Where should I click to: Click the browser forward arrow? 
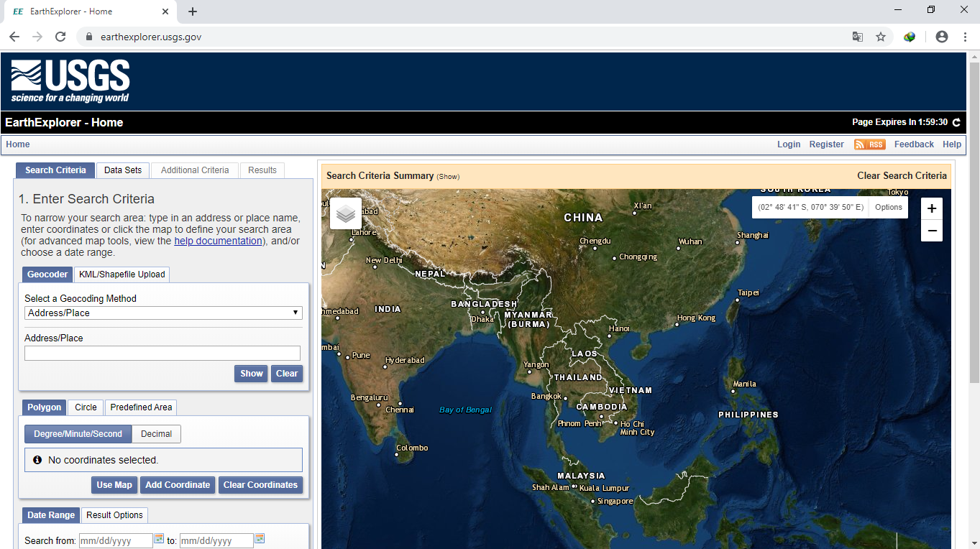click(x=37, y=37)
